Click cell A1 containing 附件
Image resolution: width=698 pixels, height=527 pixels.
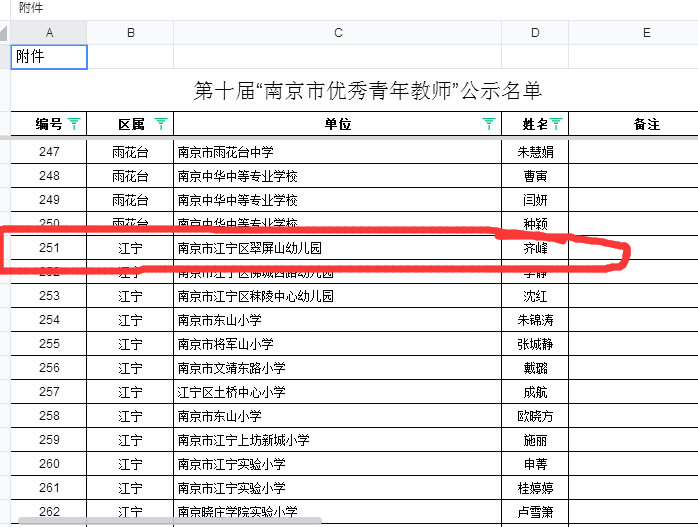pyautogui.click(x=49, y=57)
